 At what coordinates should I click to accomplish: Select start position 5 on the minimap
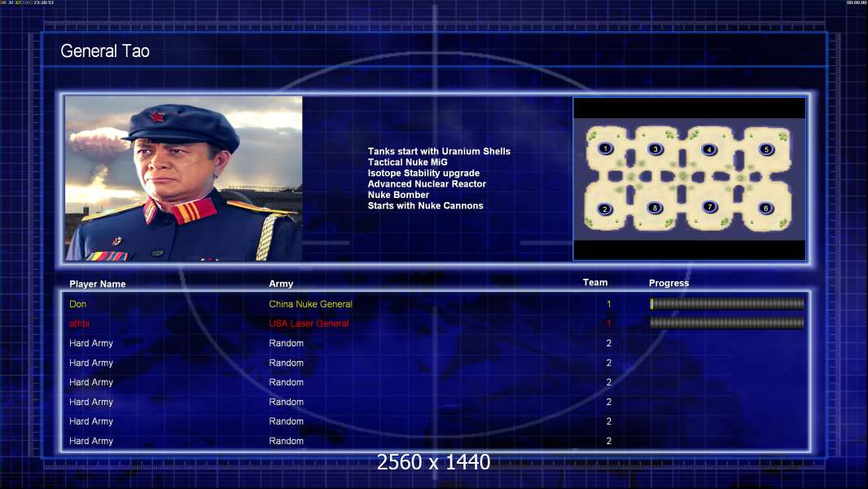[x=767, y=149]
